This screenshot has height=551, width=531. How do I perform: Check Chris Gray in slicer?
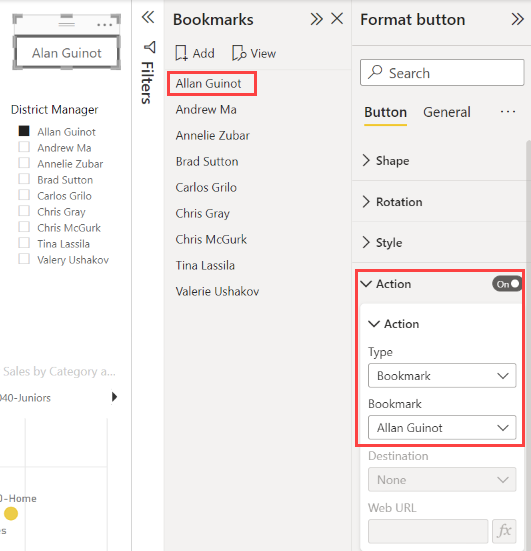(x=24, y=211)
